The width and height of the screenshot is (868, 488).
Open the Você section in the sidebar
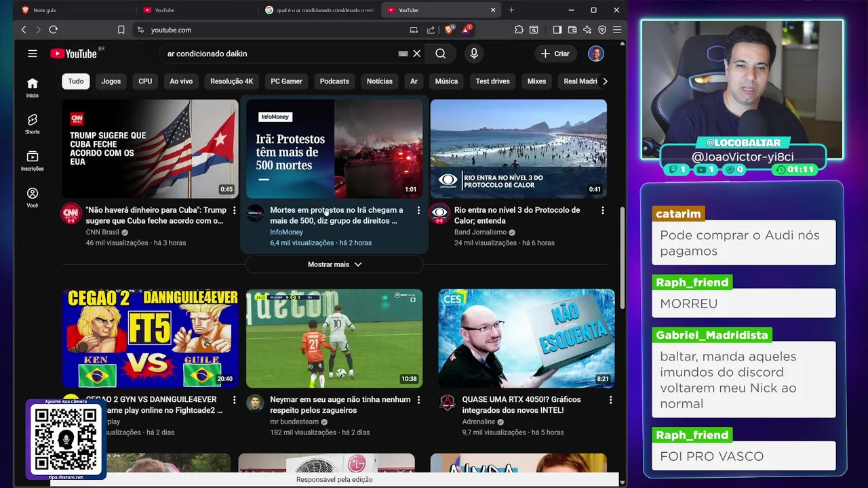pyautogui.click(x=32, y=197)
